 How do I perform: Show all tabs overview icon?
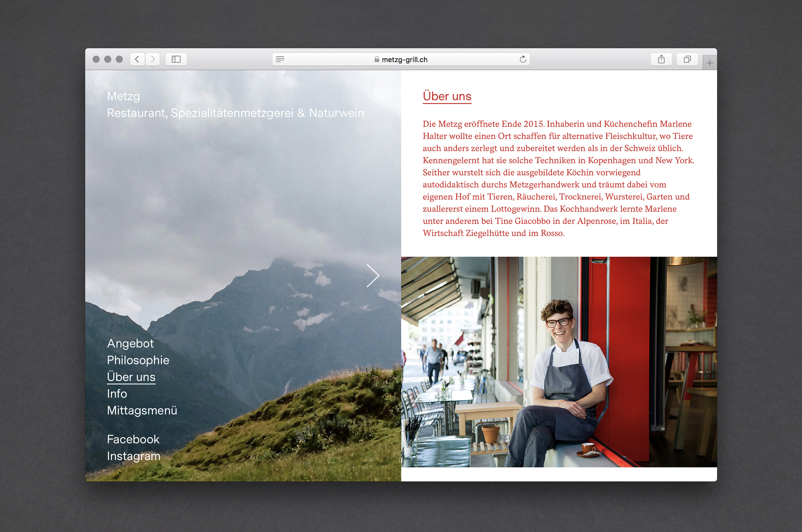pyautogui.click(x=687, y=60)
